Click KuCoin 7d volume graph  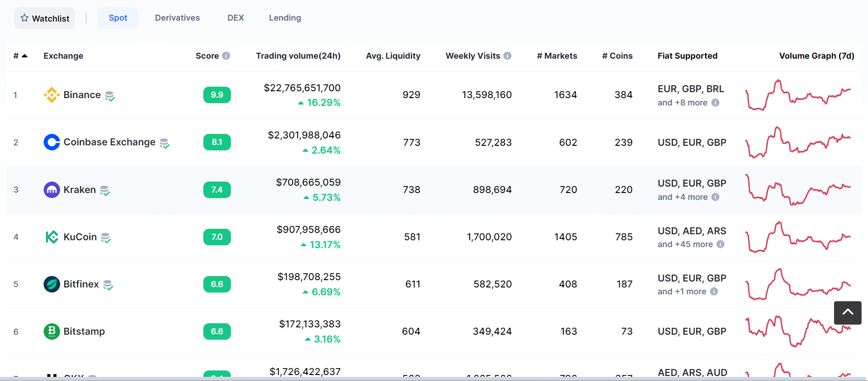pos(798,237)
